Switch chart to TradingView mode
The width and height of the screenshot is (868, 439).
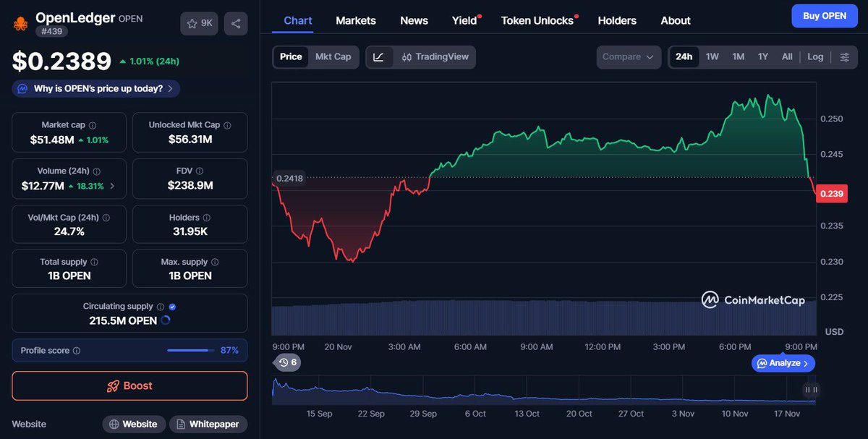tap(435, 57)
